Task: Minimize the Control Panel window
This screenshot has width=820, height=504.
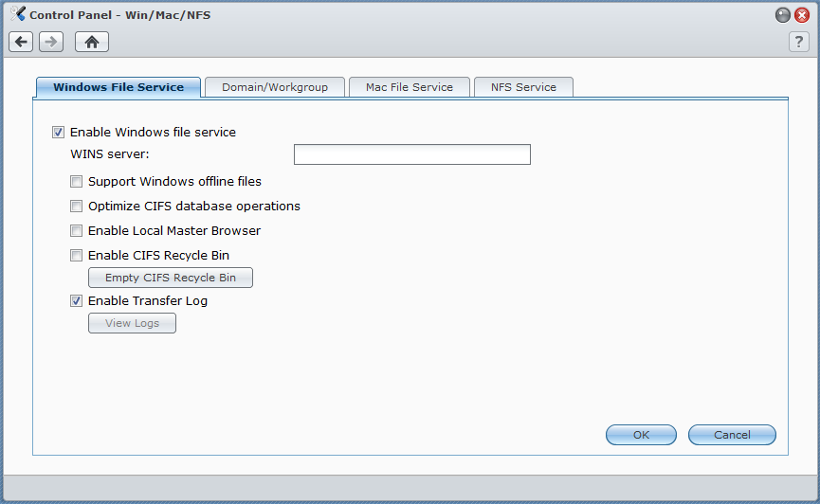Action: (x=782, y=15)
